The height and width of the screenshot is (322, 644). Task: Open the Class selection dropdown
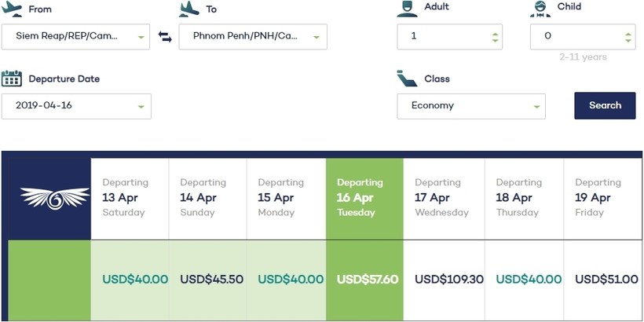[536, 106]
